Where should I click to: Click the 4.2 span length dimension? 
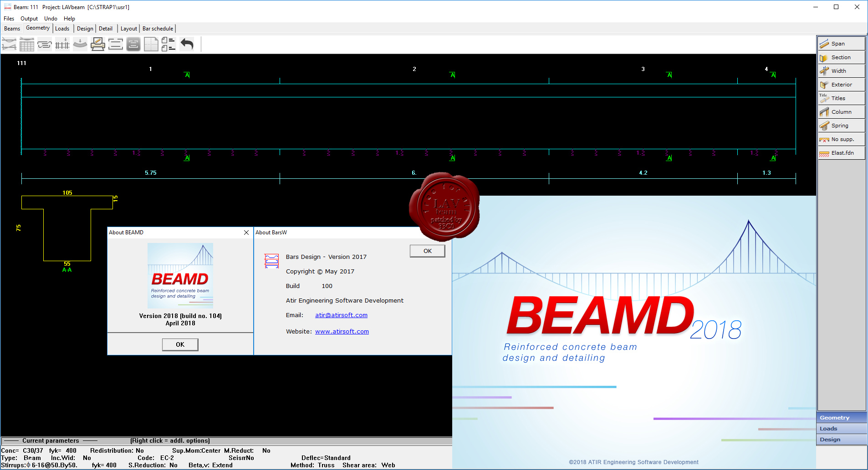pos(643,173)
